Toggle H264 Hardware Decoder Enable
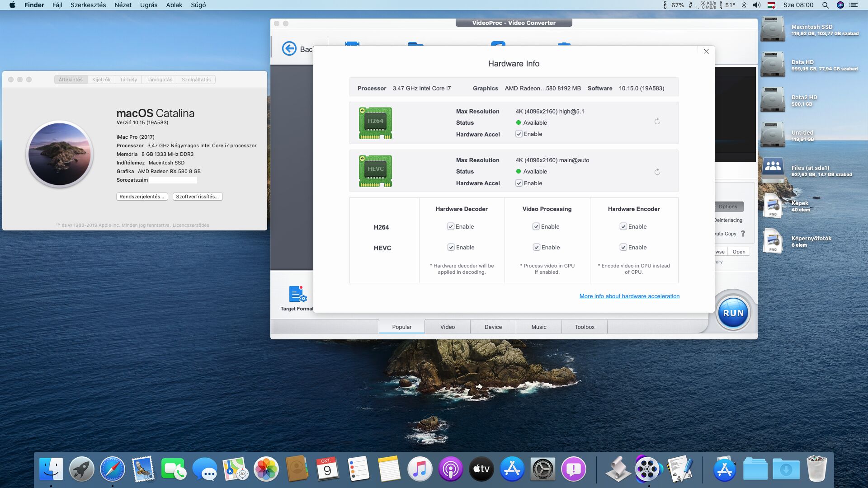Screen dimensions: 868x488 (451, 226)
